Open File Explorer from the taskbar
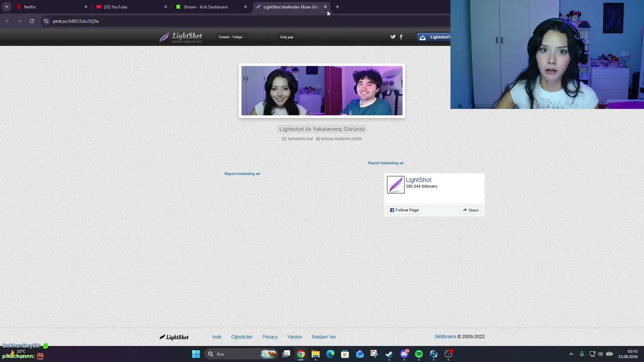Viewport: 644px width, 362px height. (315, 354)
